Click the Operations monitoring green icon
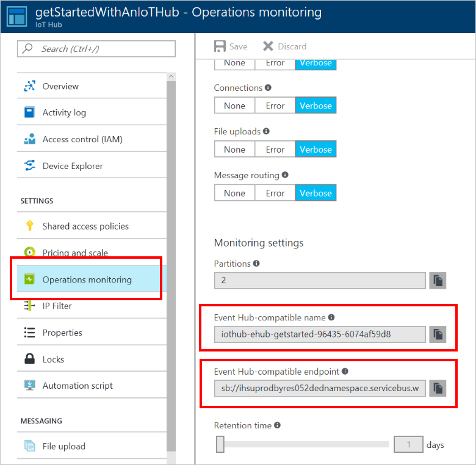476x465 pixels. [29, 279]
